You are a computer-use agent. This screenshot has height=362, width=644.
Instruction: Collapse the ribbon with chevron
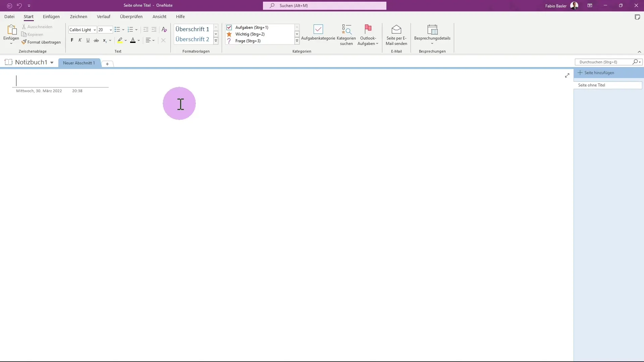639,52
